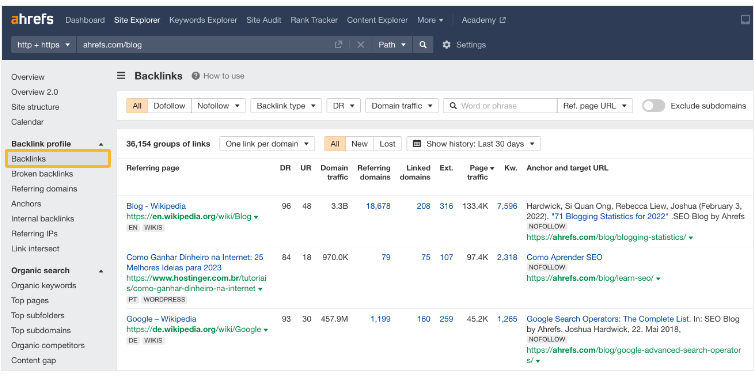Click the hamburger menu next to Backlinks

121,76
